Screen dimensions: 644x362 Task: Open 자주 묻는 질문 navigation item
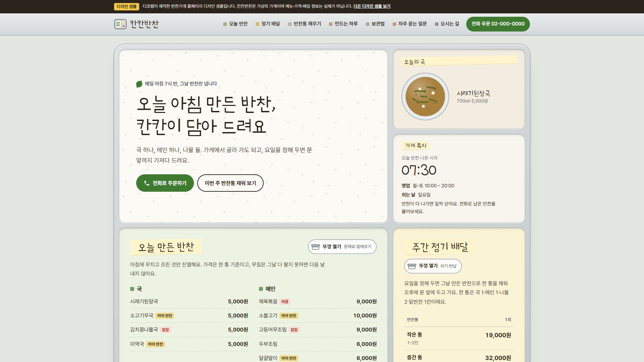tap(410, 24)
